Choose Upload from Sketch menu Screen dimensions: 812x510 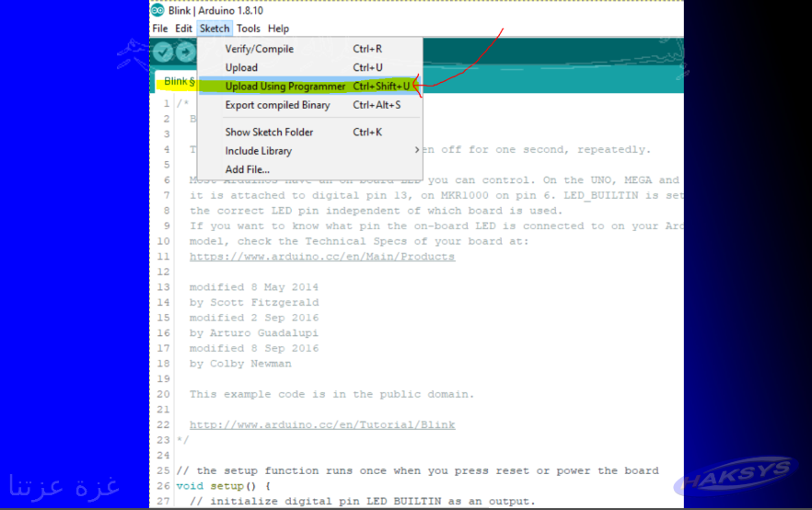pyautogui.click(x=309, y=67)
